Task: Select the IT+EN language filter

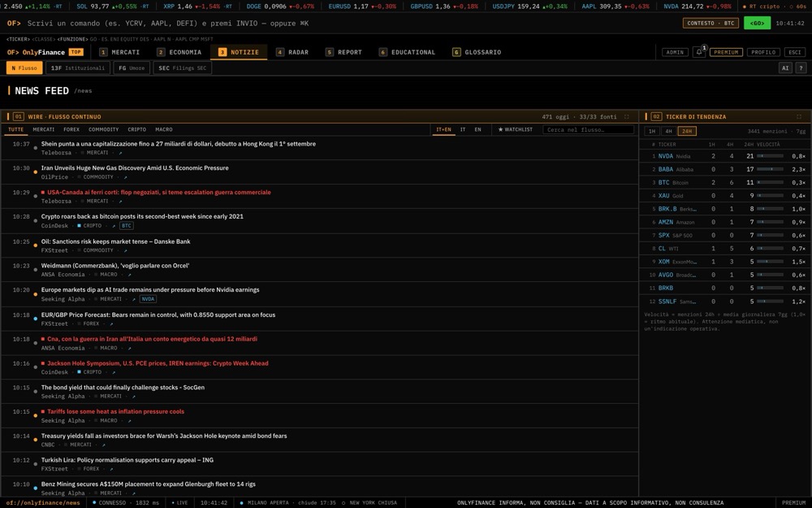Action: click(443, 129)
